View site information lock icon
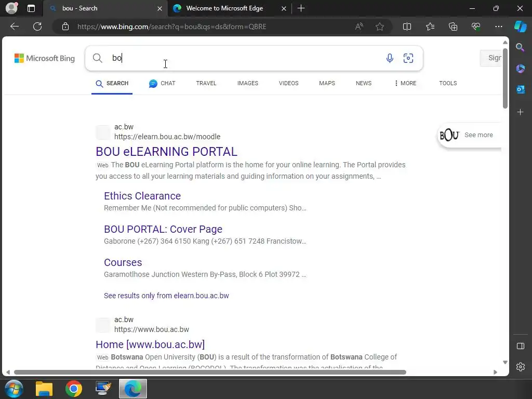The height and width of the screenshot is (399, 532). (x=65, y=26)
